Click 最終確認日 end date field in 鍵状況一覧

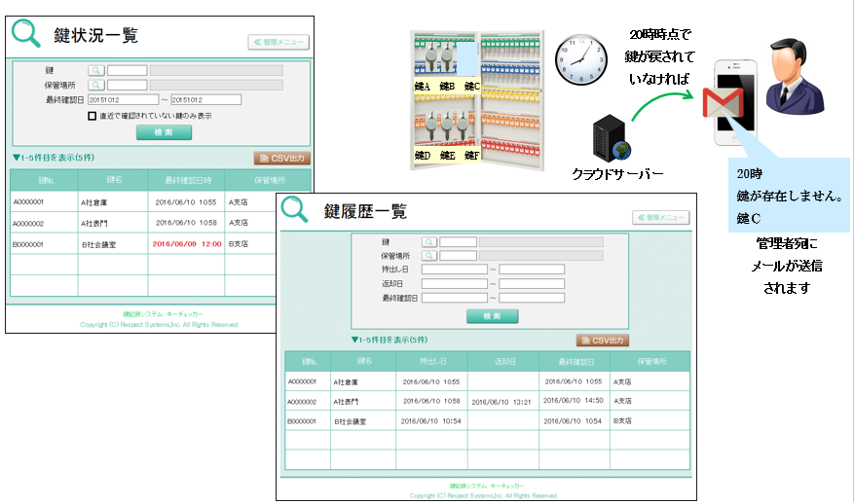pos(205,99)
